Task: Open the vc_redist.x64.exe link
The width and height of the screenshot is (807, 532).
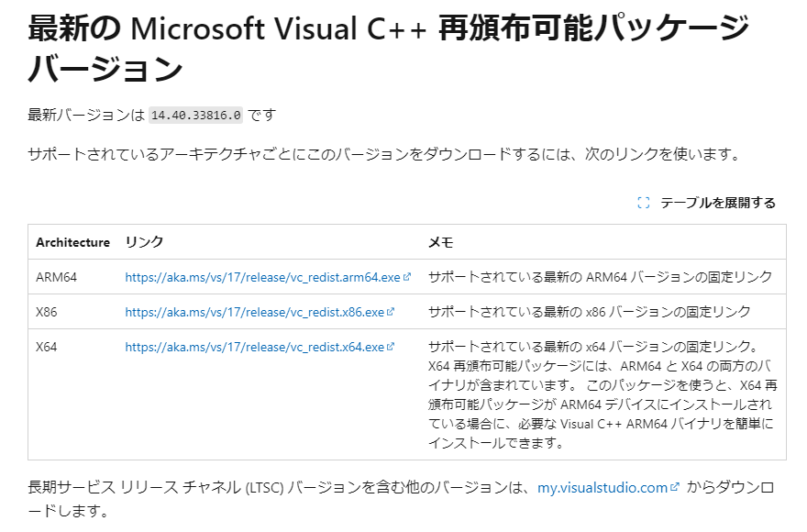Action: coord(255,346)
